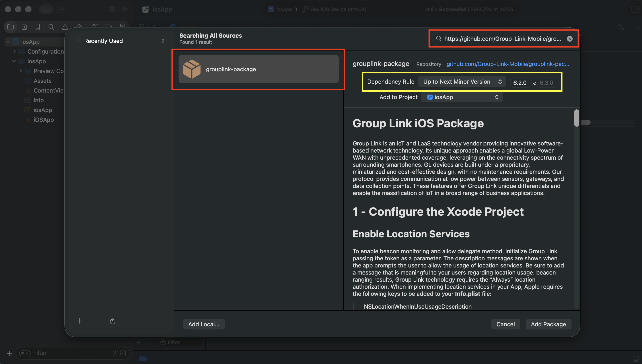This screenshot has height=364, width=642.
Task: Edit the 6.3.0 upper version field
Action: (x=547, y=83)
